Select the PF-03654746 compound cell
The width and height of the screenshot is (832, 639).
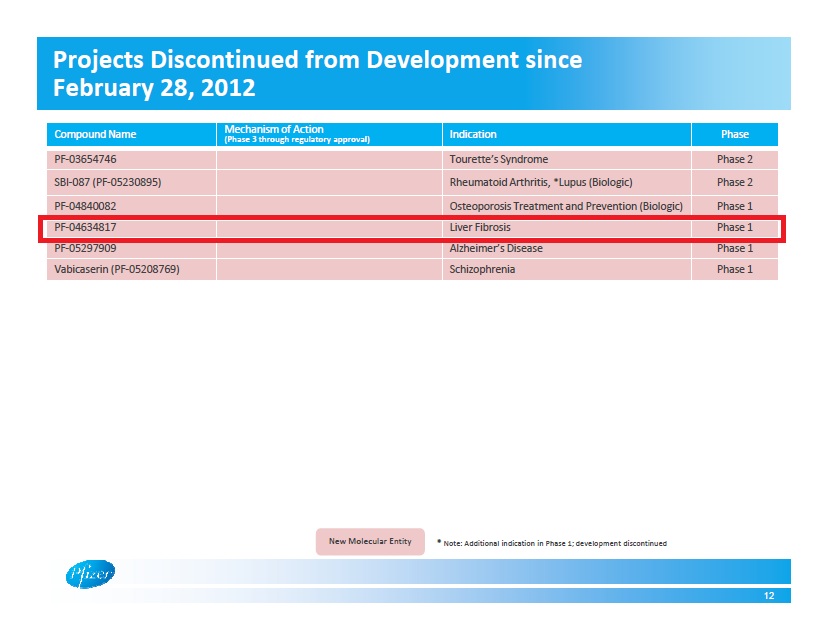(x=86, y=159)
